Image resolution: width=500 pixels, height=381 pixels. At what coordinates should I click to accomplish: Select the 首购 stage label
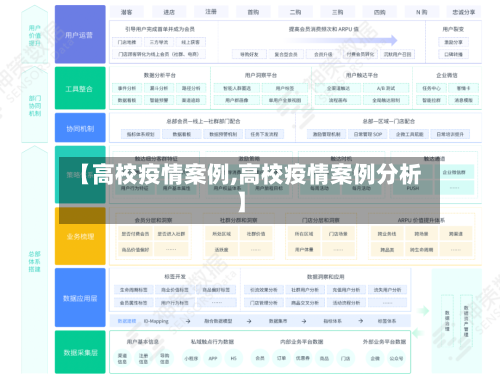tap(253, 12)
